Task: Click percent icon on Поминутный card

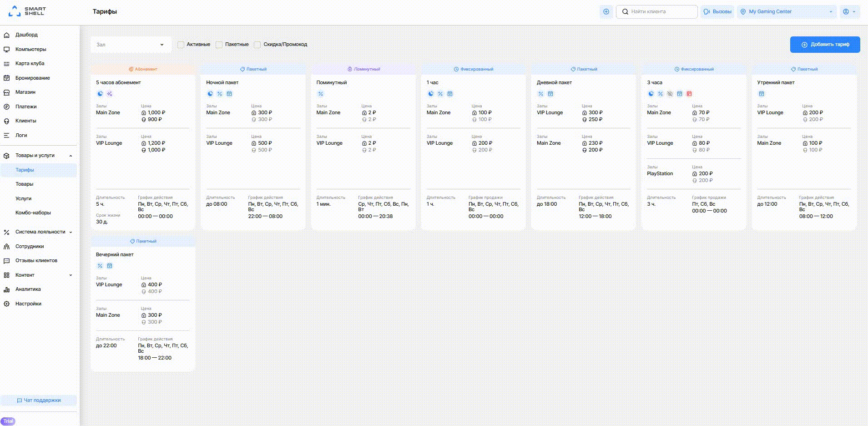Action: click(320, 94)
